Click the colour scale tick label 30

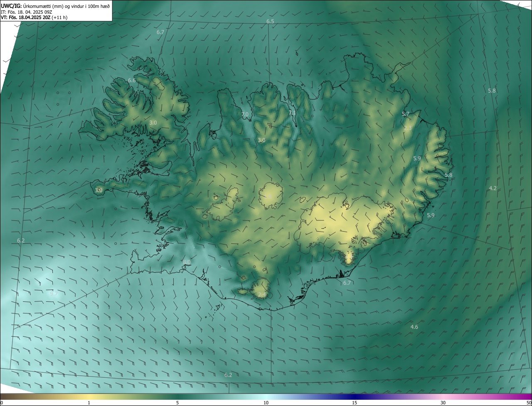coord(443,403)
